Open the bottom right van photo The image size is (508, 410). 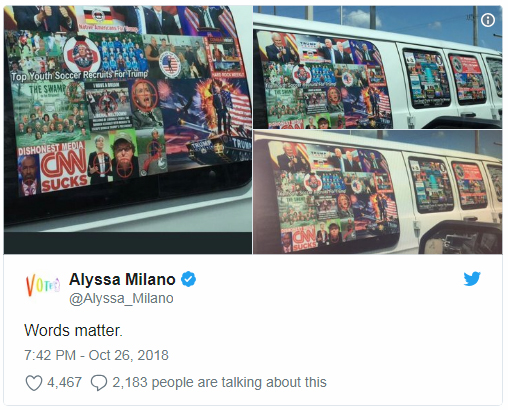pos(377,192)
